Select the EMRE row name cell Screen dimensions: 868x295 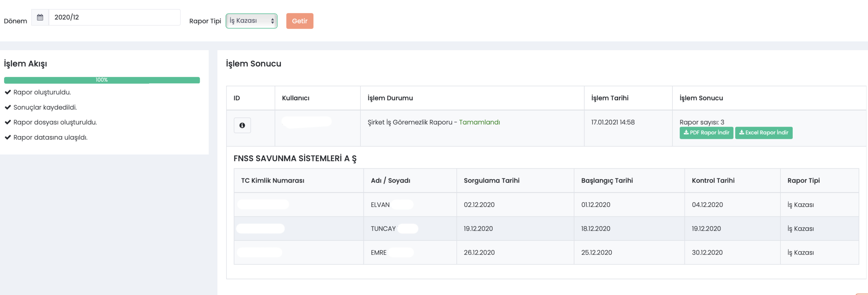tap(378, 253)
